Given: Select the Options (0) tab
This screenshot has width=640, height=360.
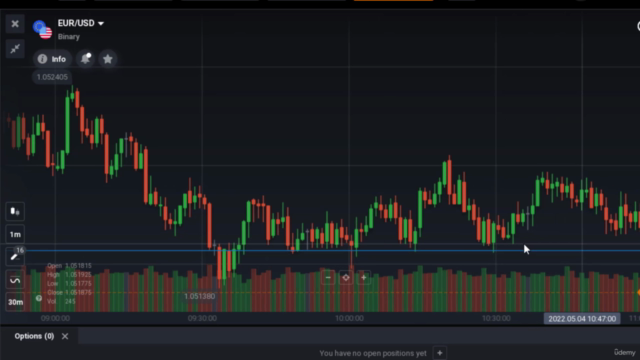Looking at the screenshot, I should (x=34, y=336).
